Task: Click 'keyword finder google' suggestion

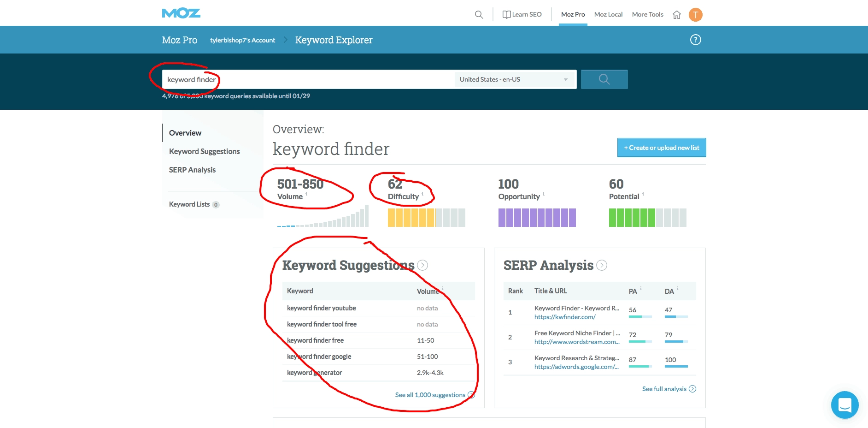Action: click(x=319, y=357)
